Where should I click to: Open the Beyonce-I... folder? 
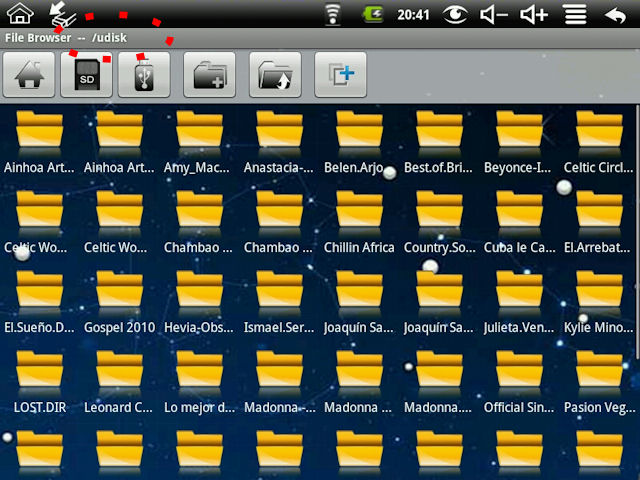point(520,142)
